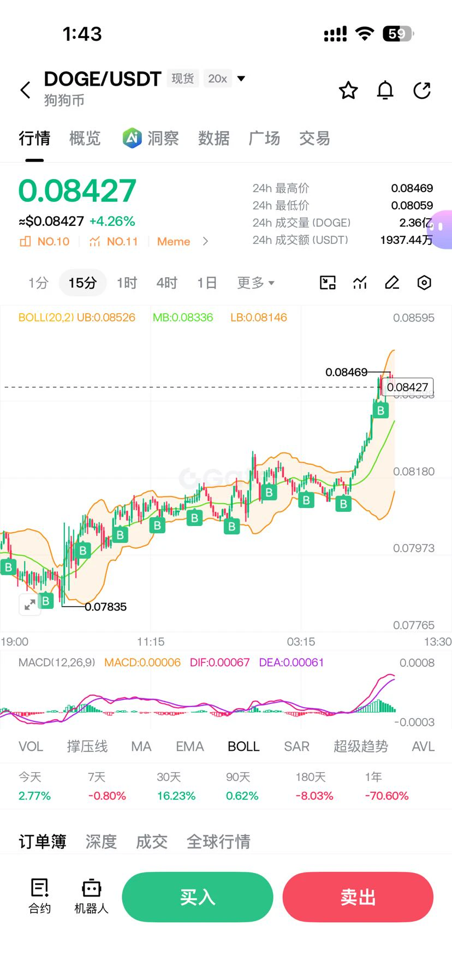Tap the red 卖出 button

(358, 897)
